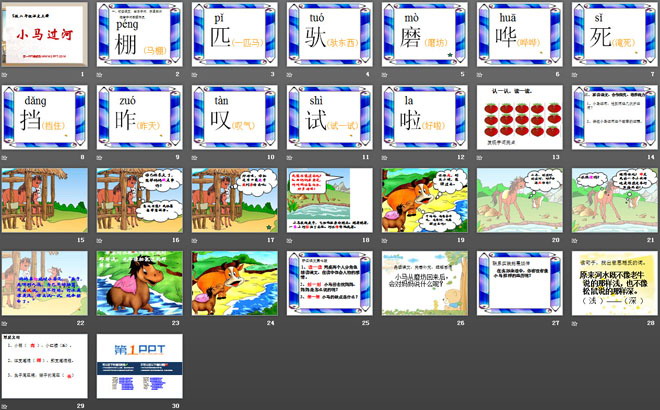Screen dimensions: 660x410
Task: Click the animation star under slide 19
Action: (x=384, y=240)
